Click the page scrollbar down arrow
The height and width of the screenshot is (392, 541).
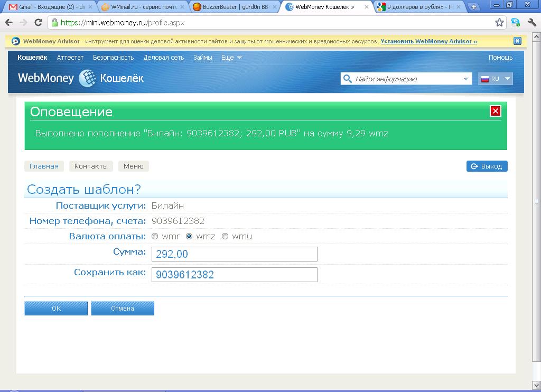tap(537, 385)
